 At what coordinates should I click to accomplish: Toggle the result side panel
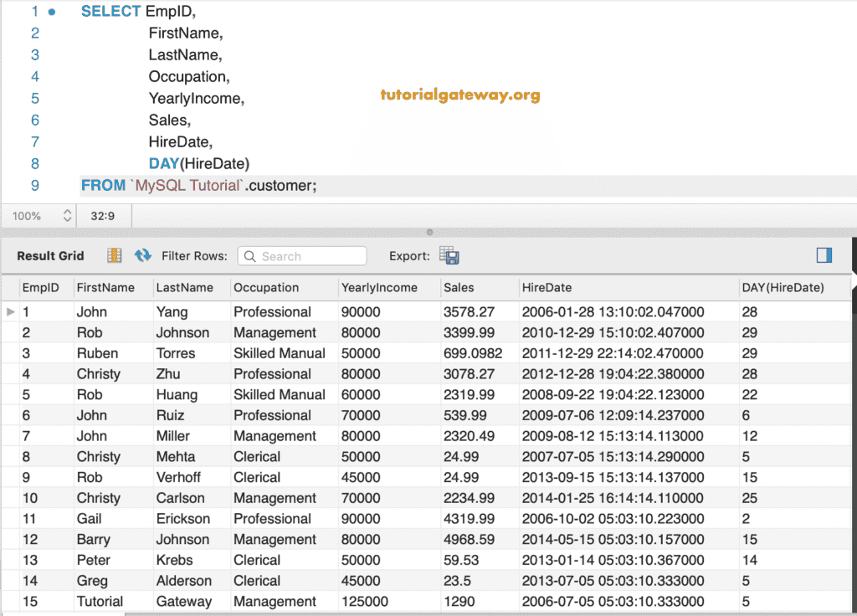(x=824, y=255)
